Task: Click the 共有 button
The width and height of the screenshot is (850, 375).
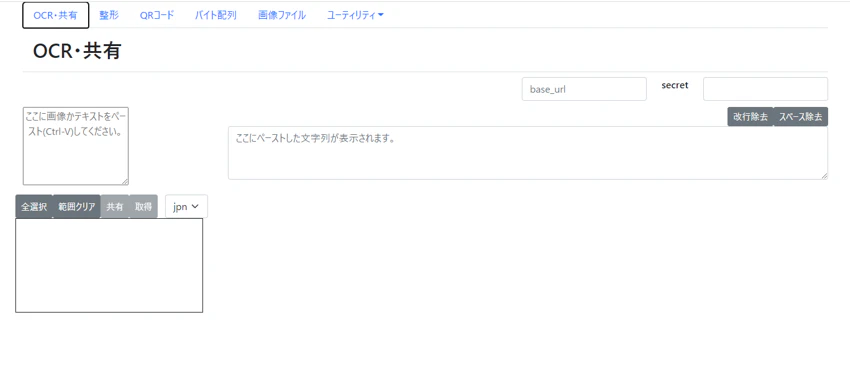Action: (x=114, y=206)
